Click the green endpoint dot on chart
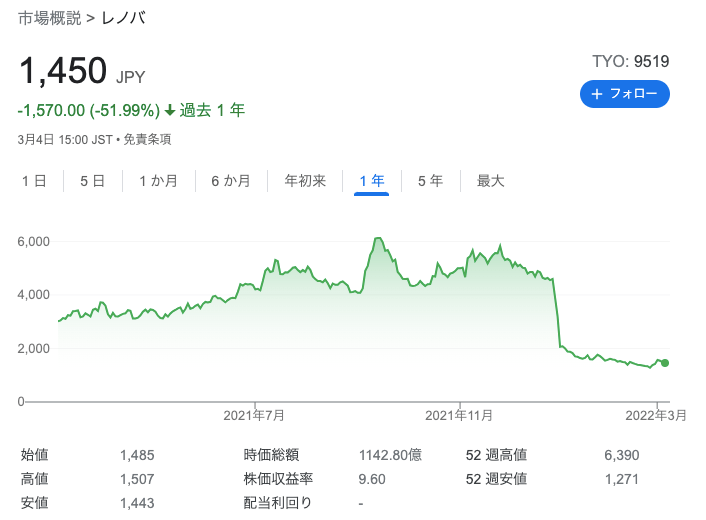The height and width of the screenshot is (520, 706). point(665,363)
